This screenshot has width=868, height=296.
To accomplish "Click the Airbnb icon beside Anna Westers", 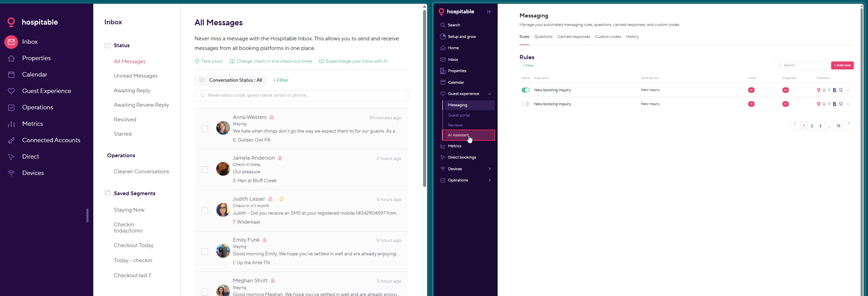I will [272, 117].
